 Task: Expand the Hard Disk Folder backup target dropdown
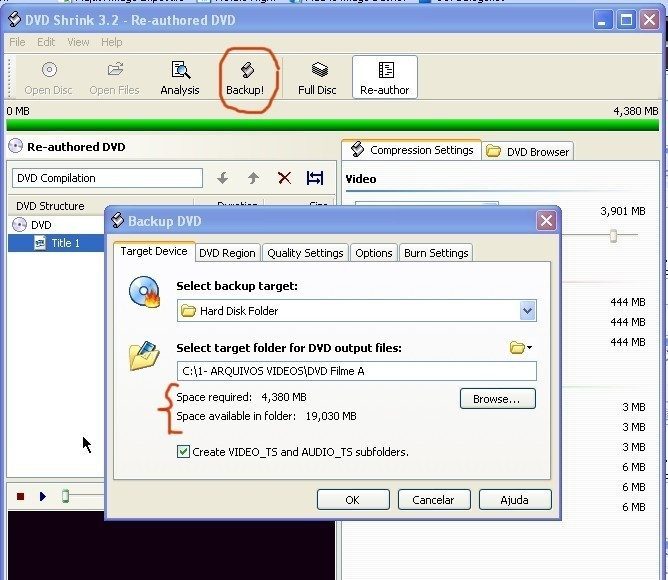(x=527, y=311)
